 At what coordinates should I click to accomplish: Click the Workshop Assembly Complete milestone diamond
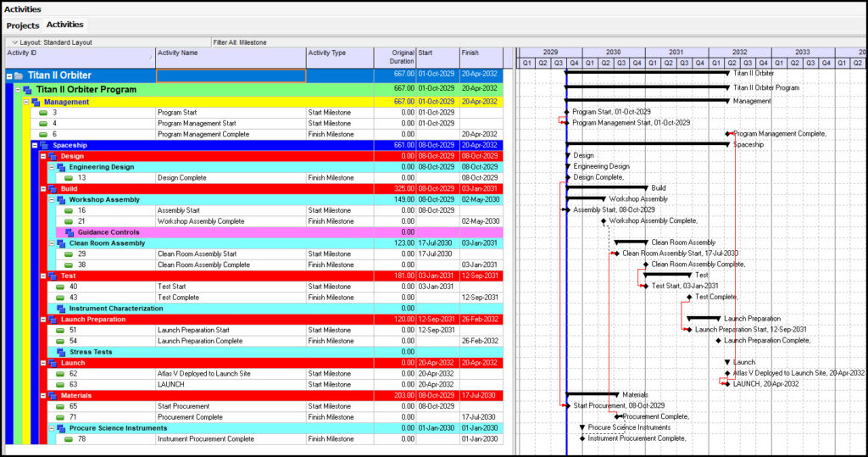point(604,221)
